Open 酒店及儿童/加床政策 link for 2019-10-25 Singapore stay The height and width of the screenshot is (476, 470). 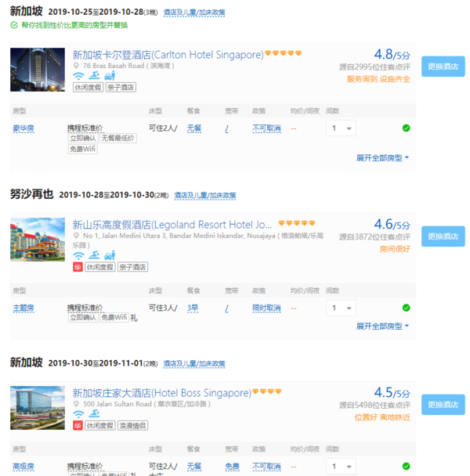[194, 13]
